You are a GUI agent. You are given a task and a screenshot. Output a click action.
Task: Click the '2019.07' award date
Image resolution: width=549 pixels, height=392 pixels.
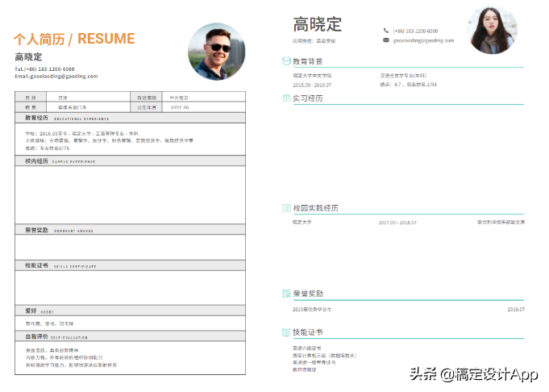(x=516, y=310)
